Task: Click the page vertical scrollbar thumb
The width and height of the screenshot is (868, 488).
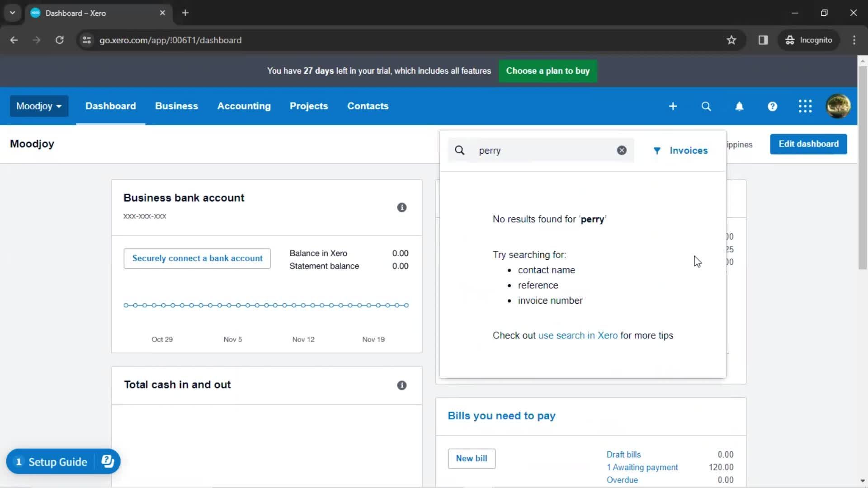Action: pyautogui.click(x=862, y=167)
